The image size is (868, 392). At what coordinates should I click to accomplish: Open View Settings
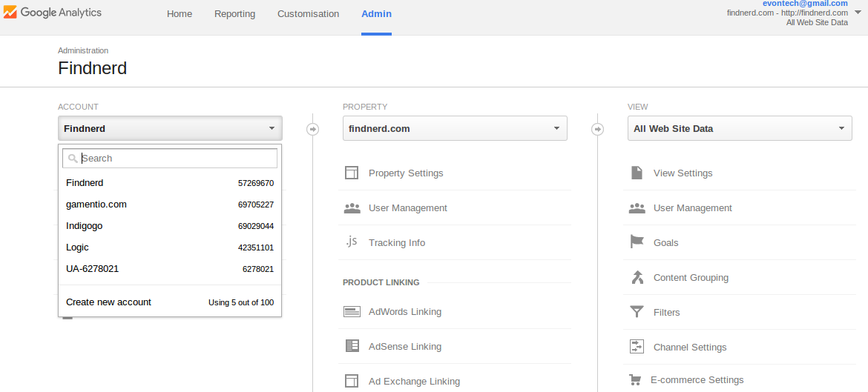tap(683, 173)
